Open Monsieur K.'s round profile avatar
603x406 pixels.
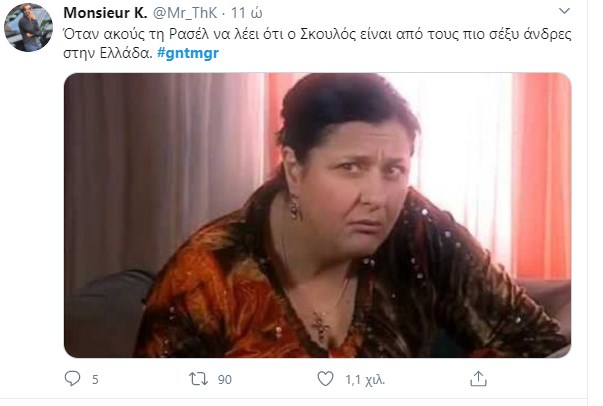[28, 27]
